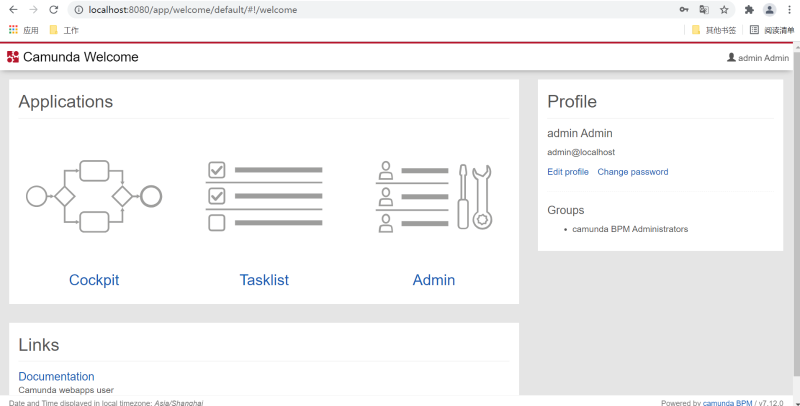Click the Tasklist checklist icon
The width and height of the screenshot is (800, 406).
coord(264,196)
